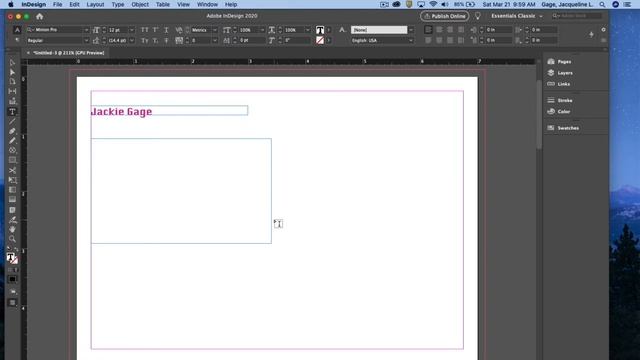Select the Rectangle tool
Screen dimensions: 640x360
pos(12,160)
